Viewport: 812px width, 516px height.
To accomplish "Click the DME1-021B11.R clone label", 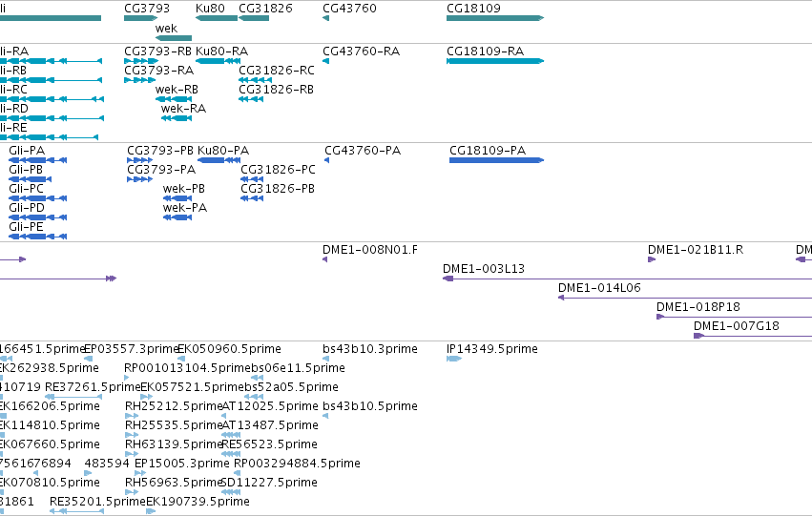I will (696, 250).
